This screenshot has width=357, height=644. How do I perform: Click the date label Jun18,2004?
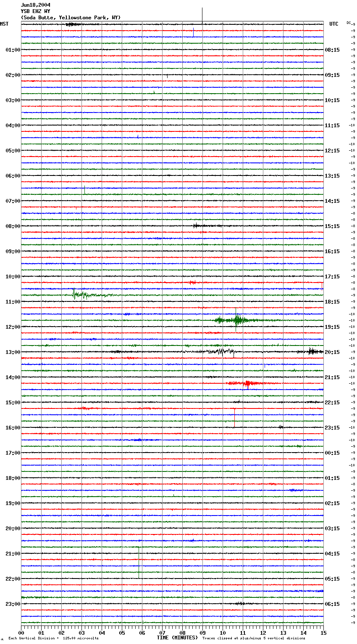[36, 5]
